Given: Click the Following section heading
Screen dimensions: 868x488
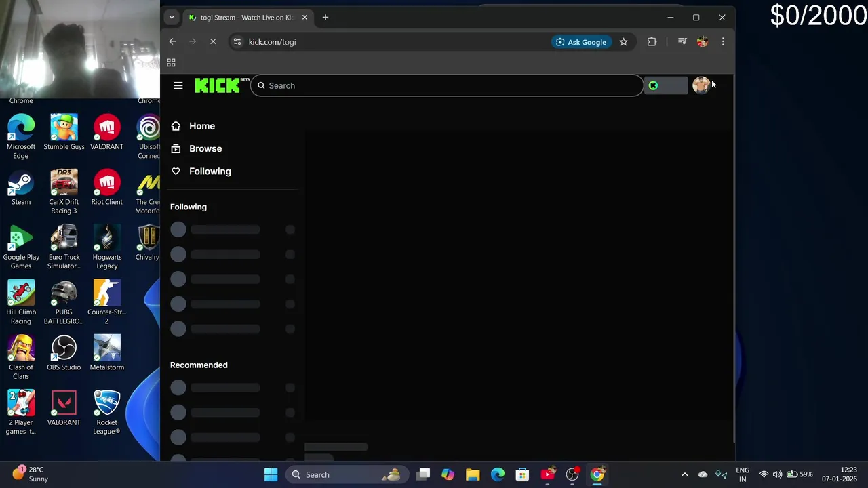Looking at the screenshot, I should coord(189,207).
